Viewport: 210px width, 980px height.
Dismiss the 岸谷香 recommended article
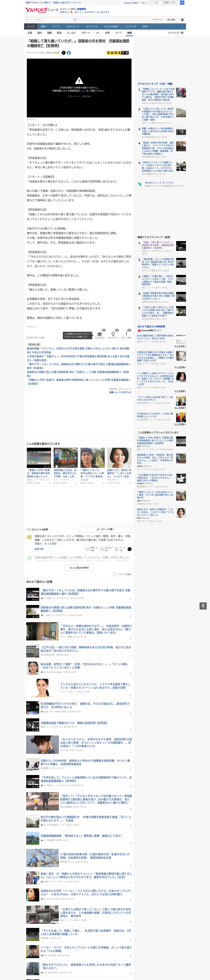131,673
